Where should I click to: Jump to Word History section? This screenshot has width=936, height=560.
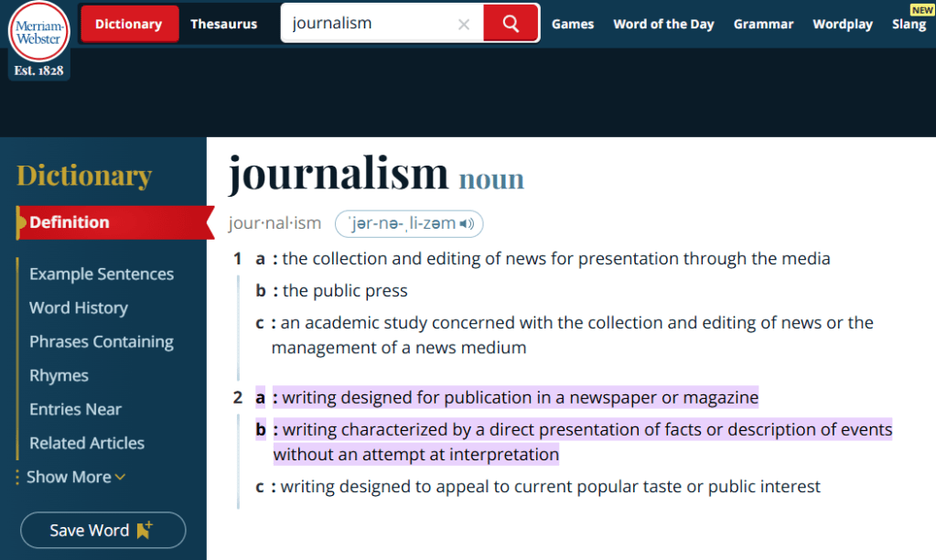(79, 308)
